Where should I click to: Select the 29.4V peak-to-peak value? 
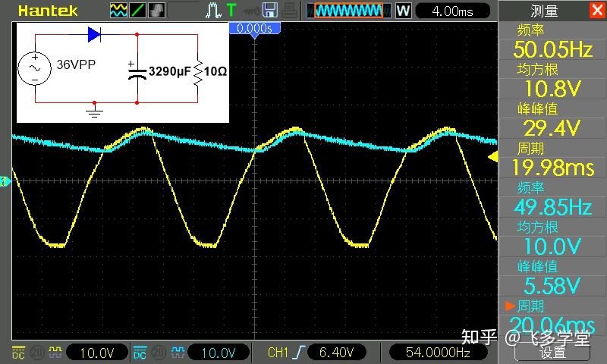click(x=552, y=128)
